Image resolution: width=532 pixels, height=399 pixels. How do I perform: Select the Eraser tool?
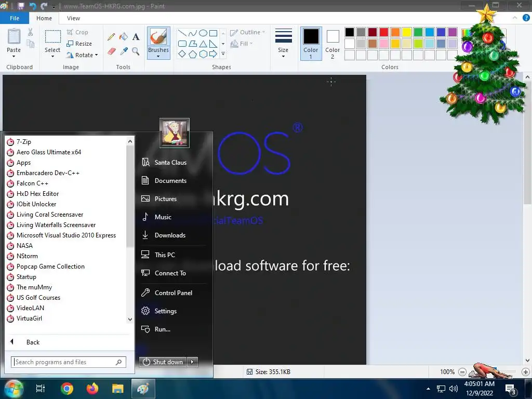click(x=111, y=51)
